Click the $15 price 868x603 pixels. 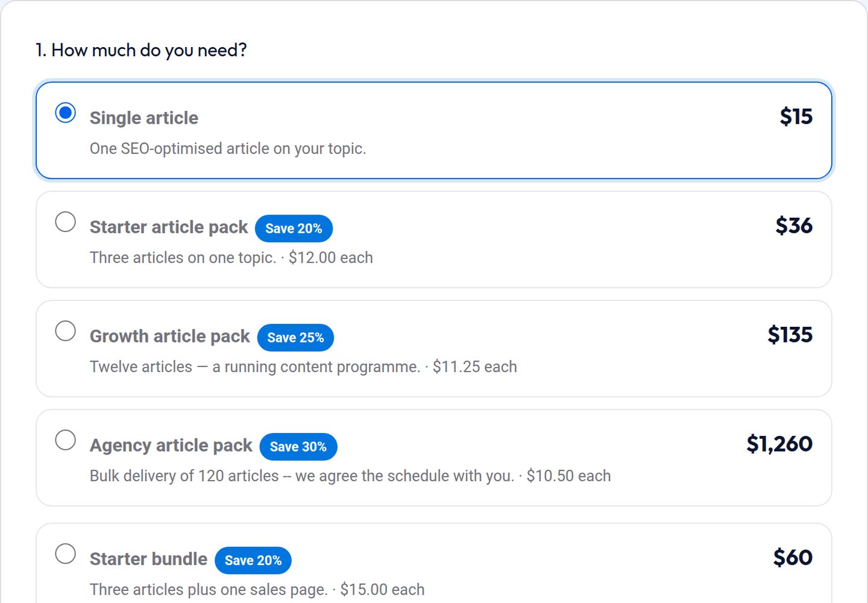796,116
